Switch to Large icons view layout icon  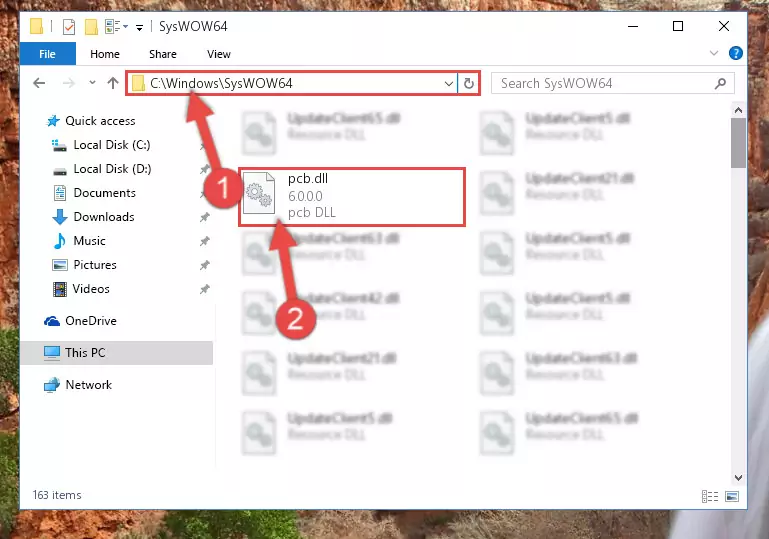[732, 496]
